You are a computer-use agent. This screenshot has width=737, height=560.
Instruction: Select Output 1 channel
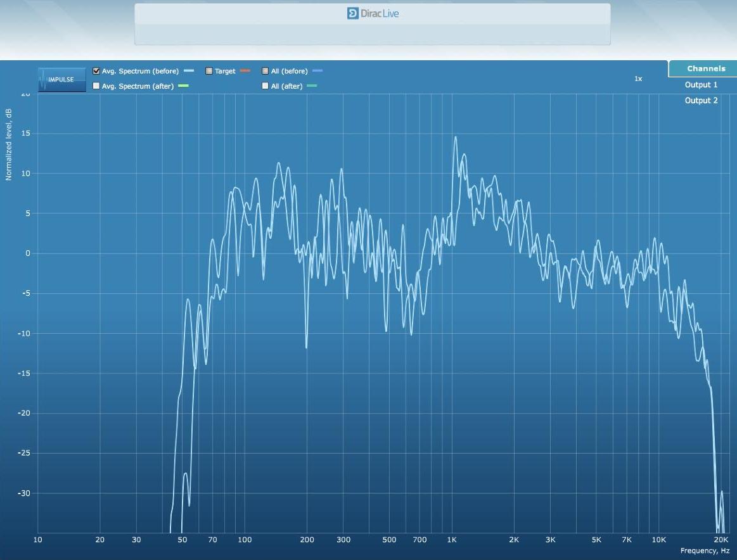[x=701, y=85]
